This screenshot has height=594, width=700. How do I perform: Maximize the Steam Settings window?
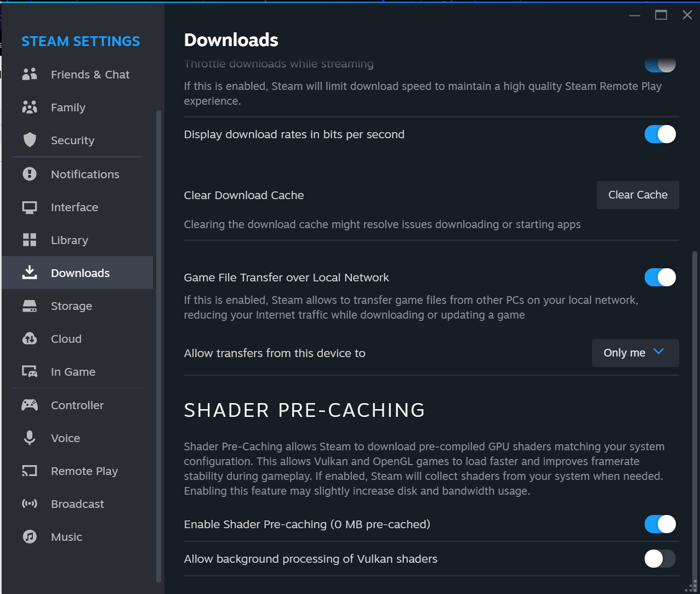[661, 15]
